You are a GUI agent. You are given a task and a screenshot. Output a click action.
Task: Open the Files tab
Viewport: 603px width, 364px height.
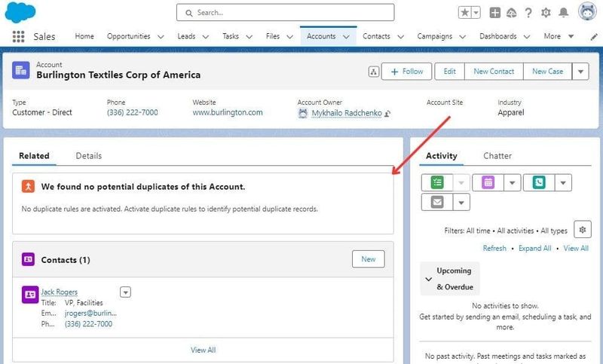click(x=273, y=36)
